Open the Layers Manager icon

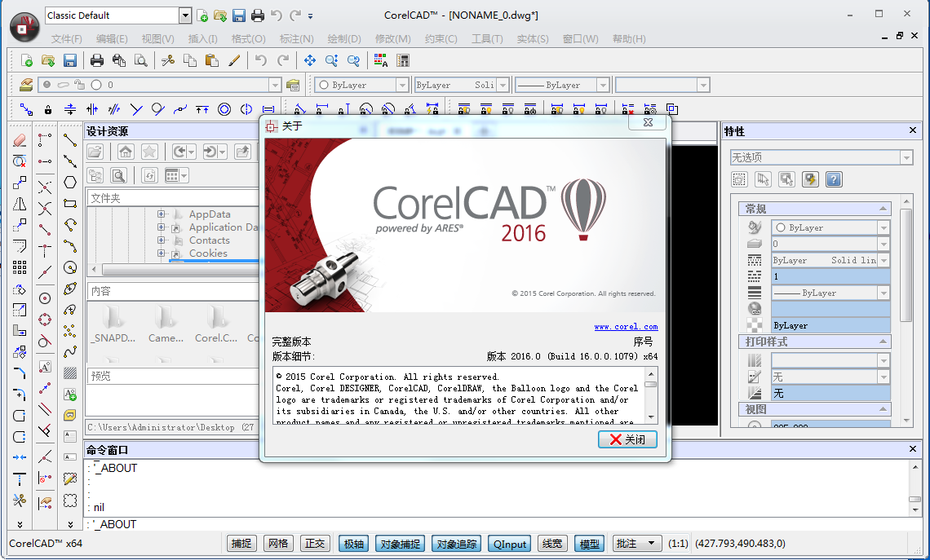[x=25, y=85]
